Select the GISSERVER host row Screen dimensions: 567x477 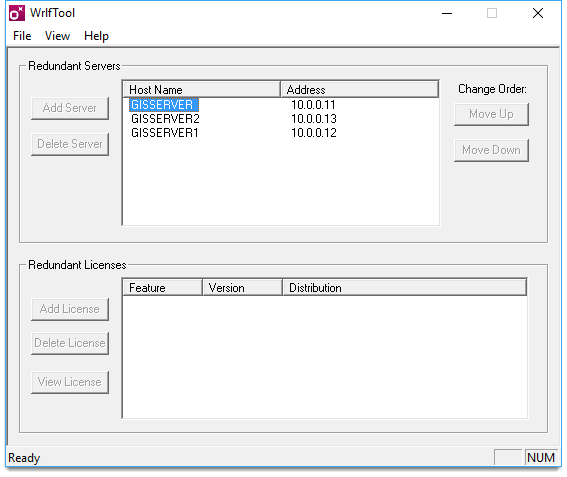coord(281,105)
